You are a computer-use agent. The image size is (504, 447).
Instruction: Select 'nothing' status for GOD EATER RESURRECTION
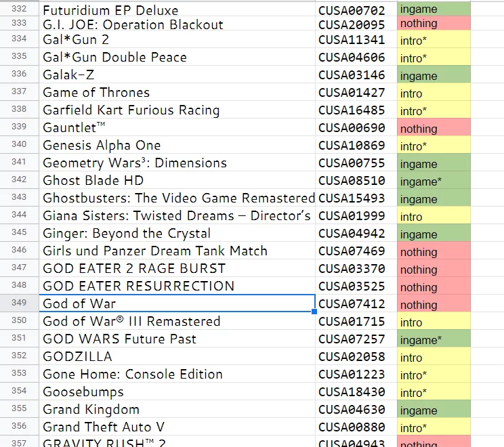tap(434, 286)
